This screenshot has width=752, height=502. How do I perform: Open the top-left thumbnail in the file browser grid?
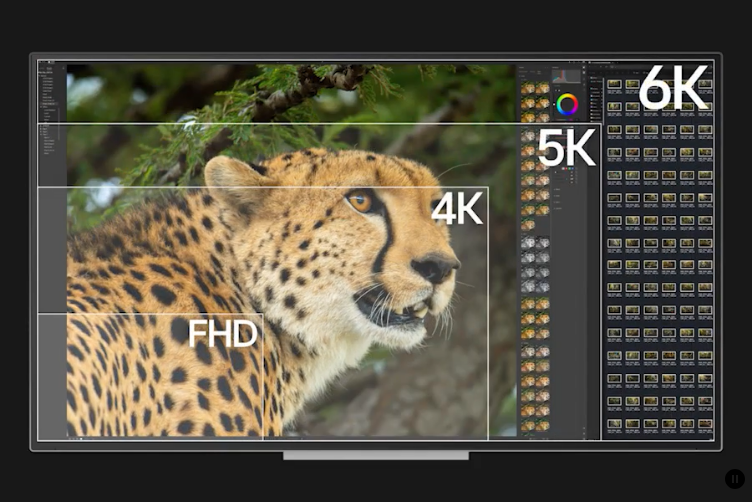pos(614,85)
